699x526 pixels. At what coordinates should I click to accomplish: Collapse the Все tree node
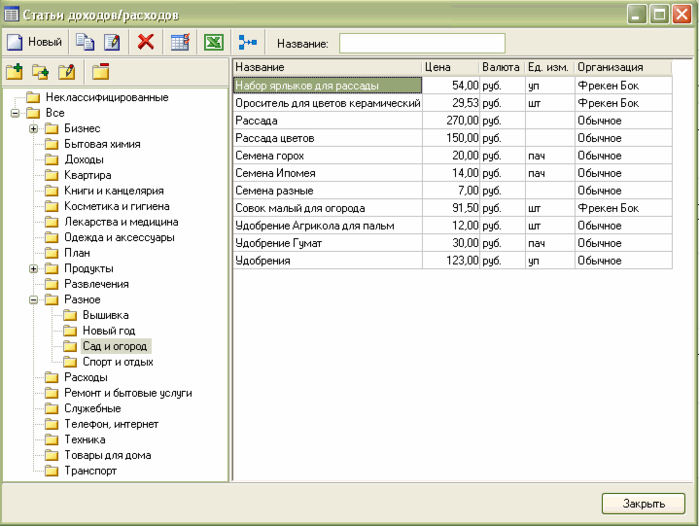[x=15, y=113]
